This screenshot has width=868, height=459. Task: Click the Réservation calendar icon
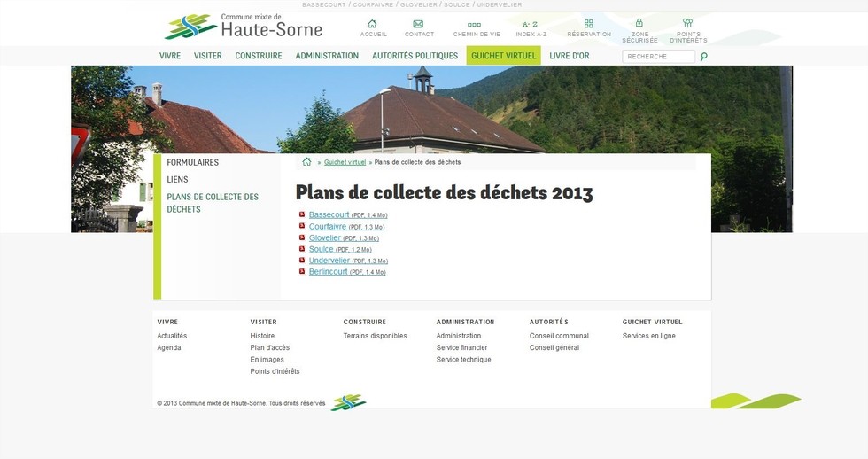pos(588,24)
